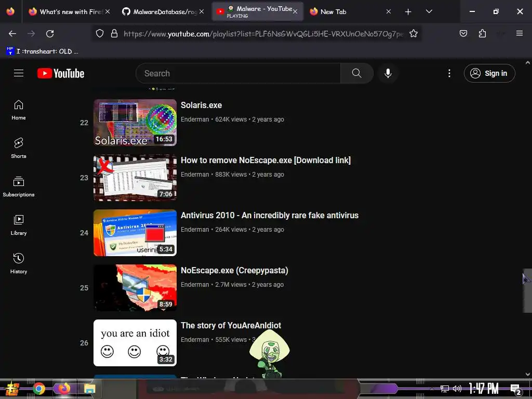Image resolution: width=532 pixels, height=399 pixels.
Task: Open the YouTube guide hamburger menu
Action: click(x=19, y=73)
